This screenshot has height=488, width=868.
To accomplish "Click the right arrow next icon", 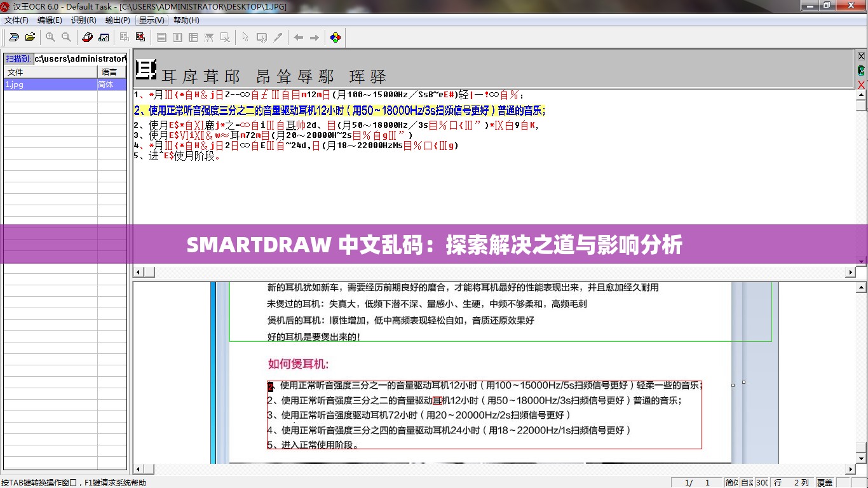I will click(x=314, y=37).
